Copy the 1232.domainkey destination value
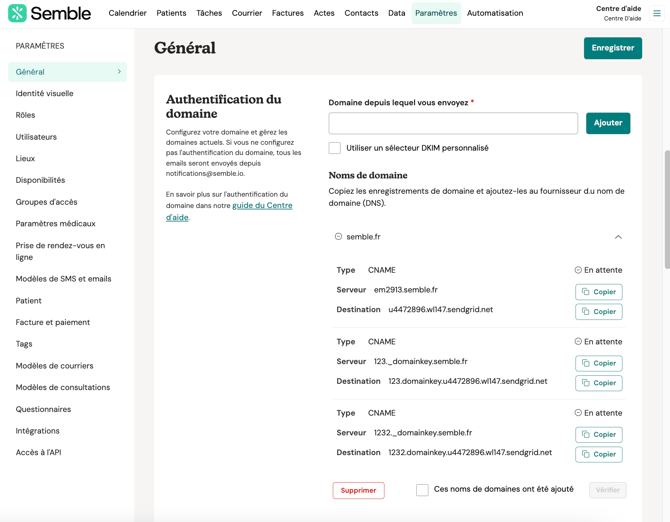Screen dimensions: 670x522 coord(598,454)
